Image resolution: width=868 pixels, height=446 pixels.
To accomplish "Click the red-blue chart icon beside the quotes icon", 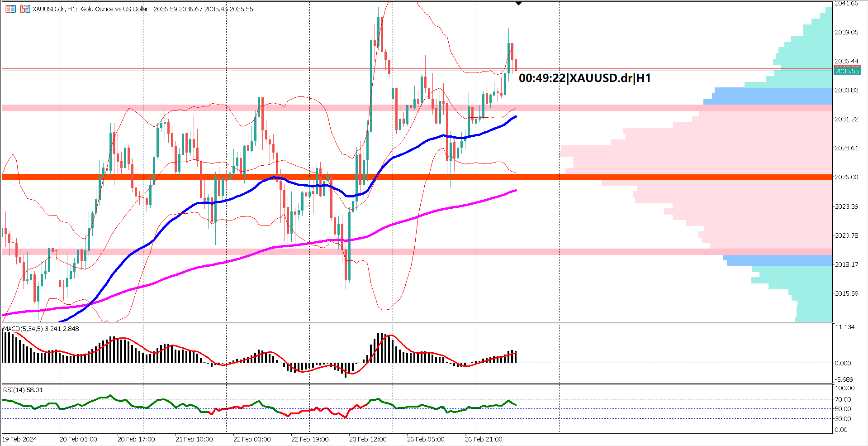I will coord(24,9).
